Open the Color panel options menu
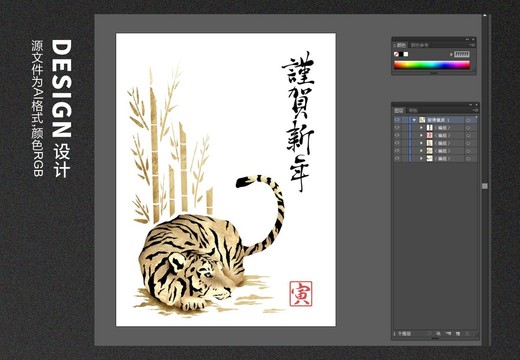The image size is (520, 360). click(472, 45)
